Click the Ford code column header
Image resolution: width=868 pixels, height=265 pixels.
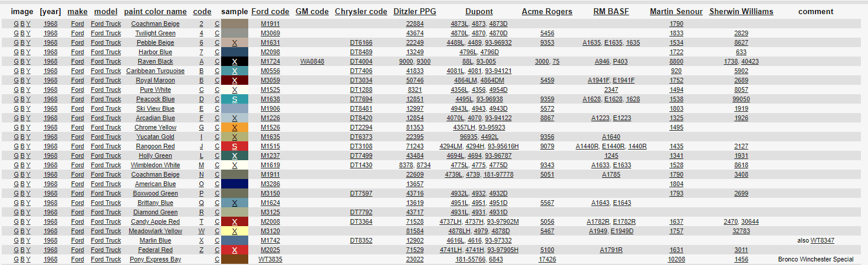click(x=270, y=12)
